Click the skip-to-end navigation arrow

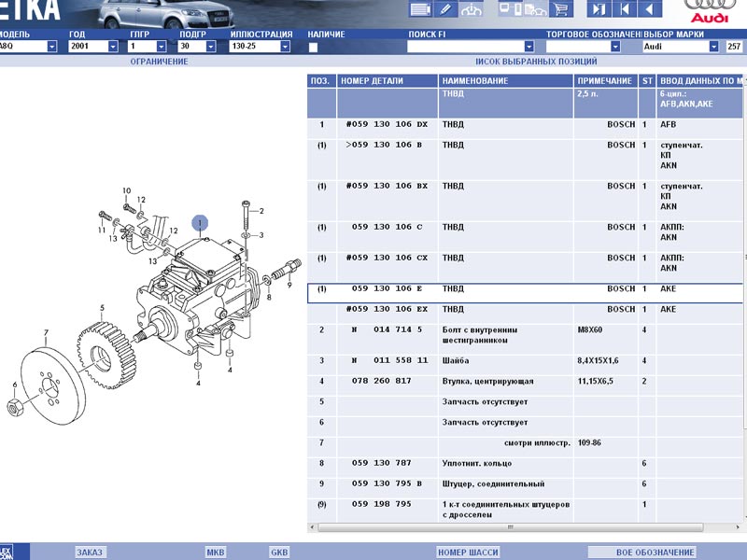[x=598, y=10]
